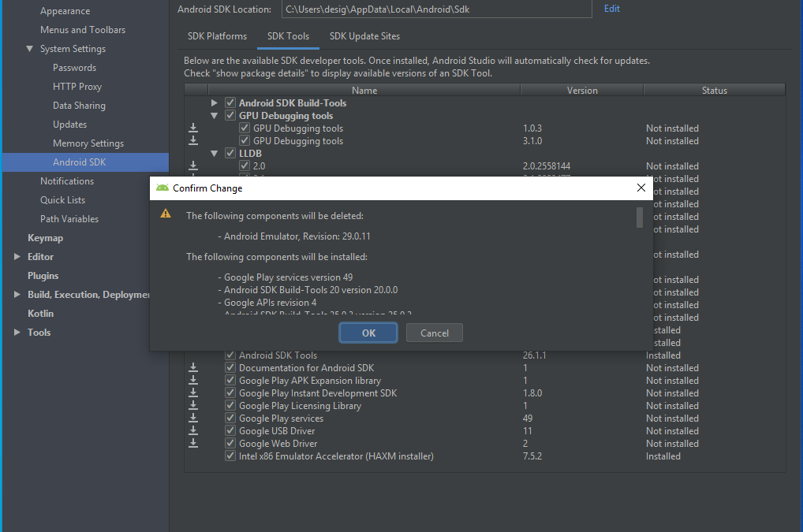The image size is (803, 532).
Task: Expand the Tools settings node
Action: [17, 333]
